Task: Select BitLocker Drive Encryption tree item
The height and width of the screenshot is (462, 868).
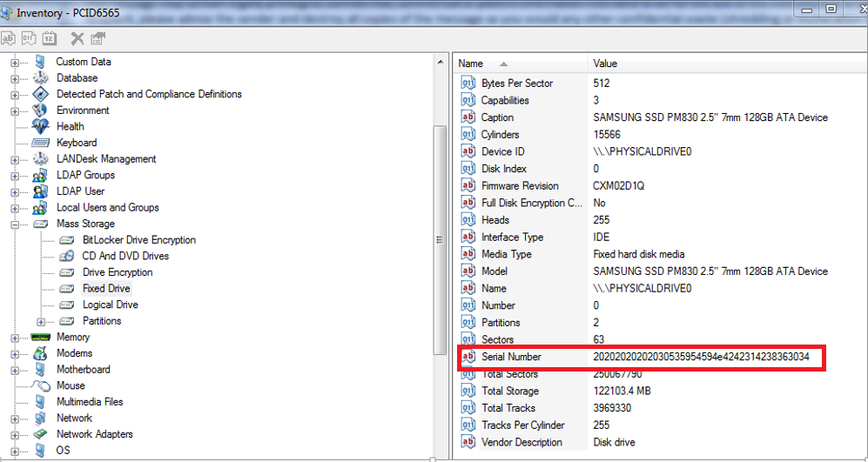Action: 139,240
